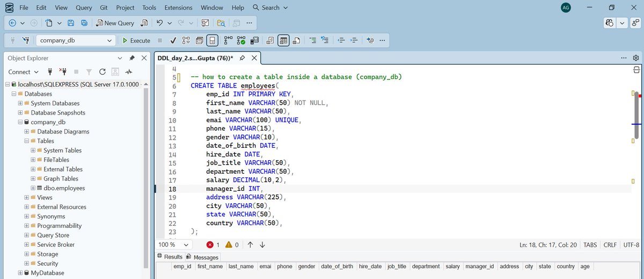
Task: Open the editor settings gear icon
Action: pyautogui.click(x=636, y=58)
